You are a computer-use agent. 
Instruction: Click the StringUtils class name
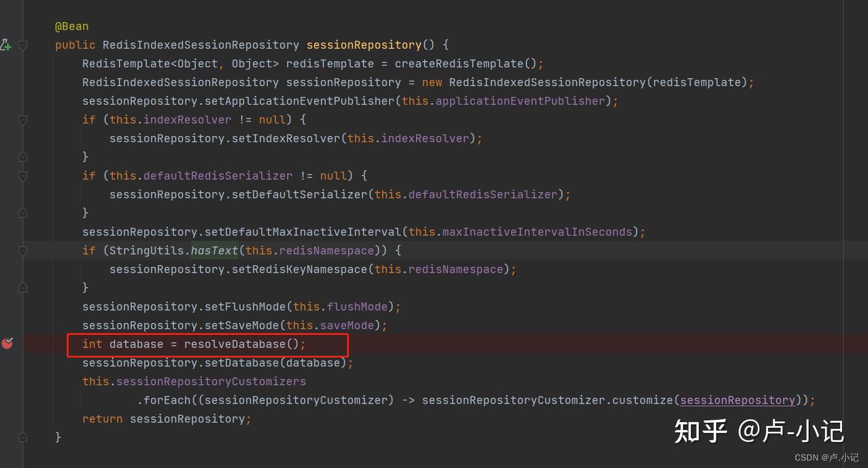point(147,250)
